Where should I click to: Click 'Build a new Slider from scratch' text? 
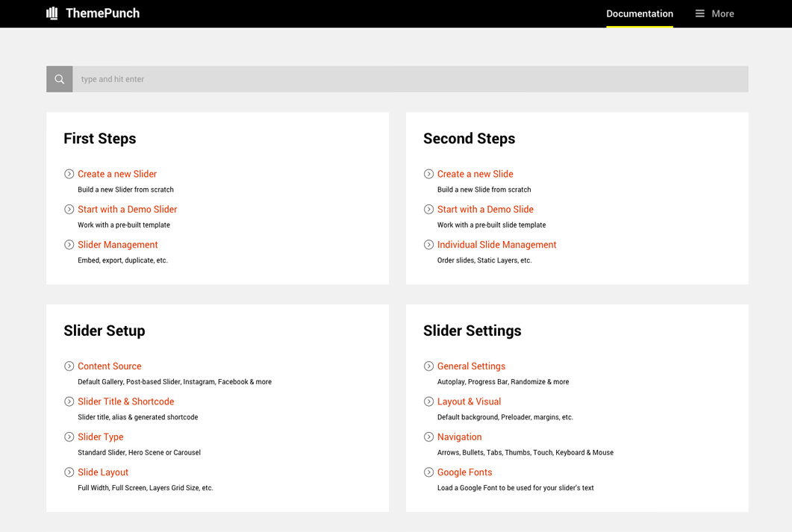coord(125,190)
